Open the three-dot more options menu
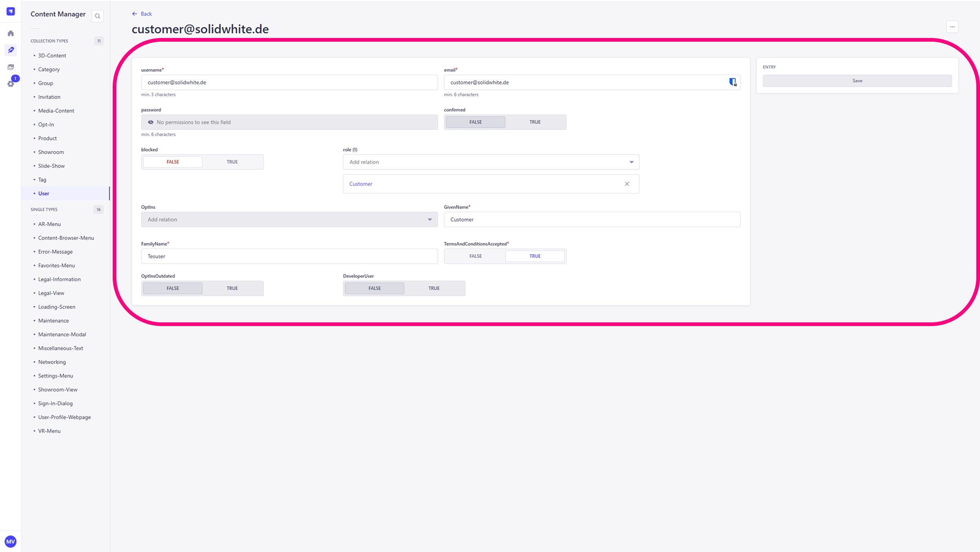This screenshot has height=552, width=980. pyautogui.click(x=952, y=27)
